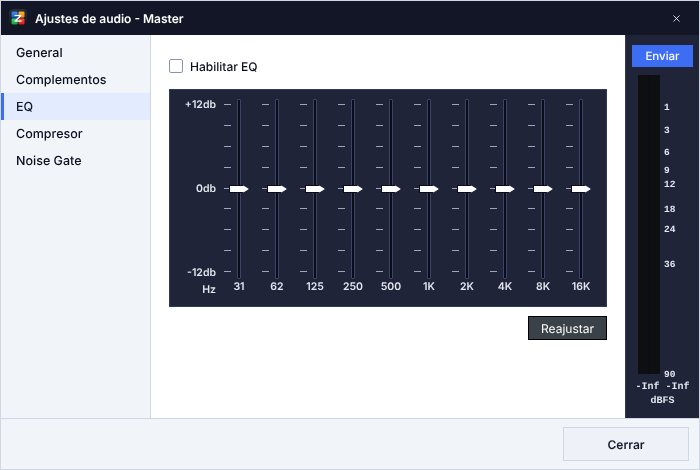Click the 8K band slider handle

543,189
